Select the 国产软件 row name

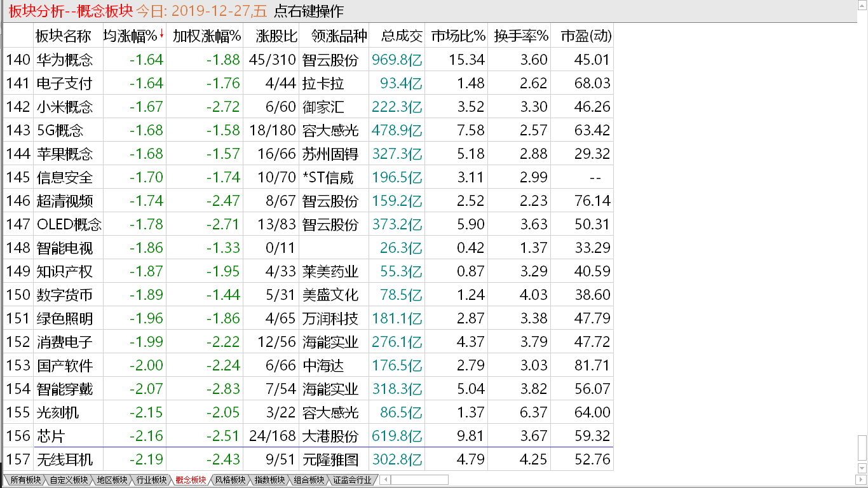tap(64, 365)
